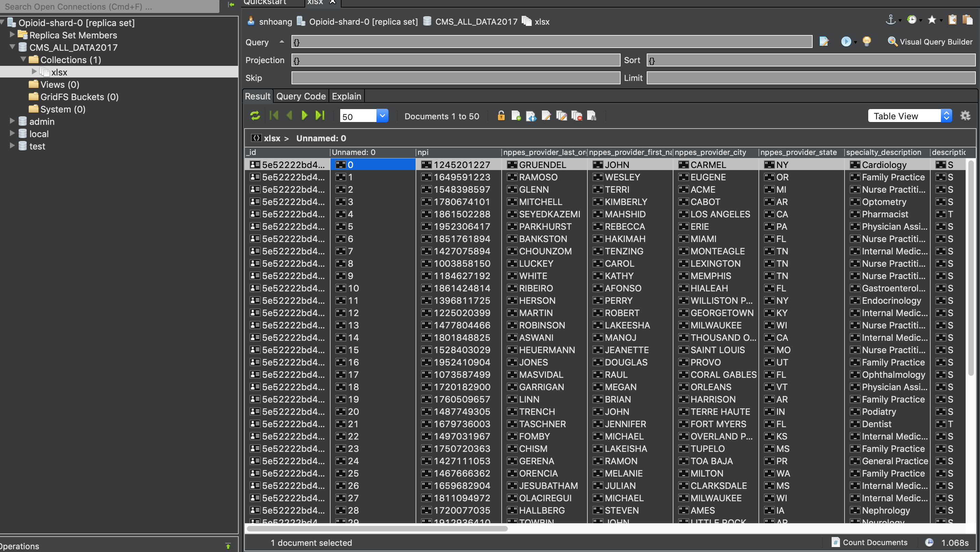Switch to the Explain tab
The image size is (980, 552).
[x=346, y=96]
